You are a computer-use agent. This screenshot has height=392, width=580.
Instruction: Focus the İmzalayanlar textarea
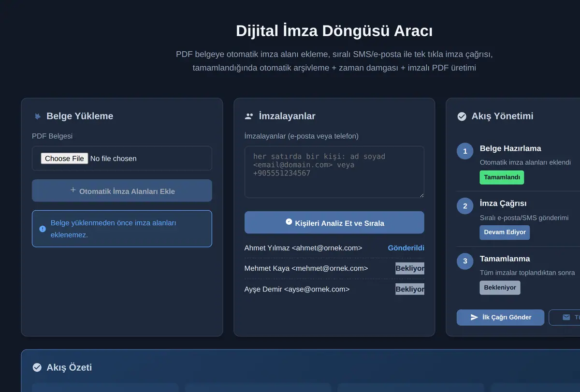coord(334,172)
